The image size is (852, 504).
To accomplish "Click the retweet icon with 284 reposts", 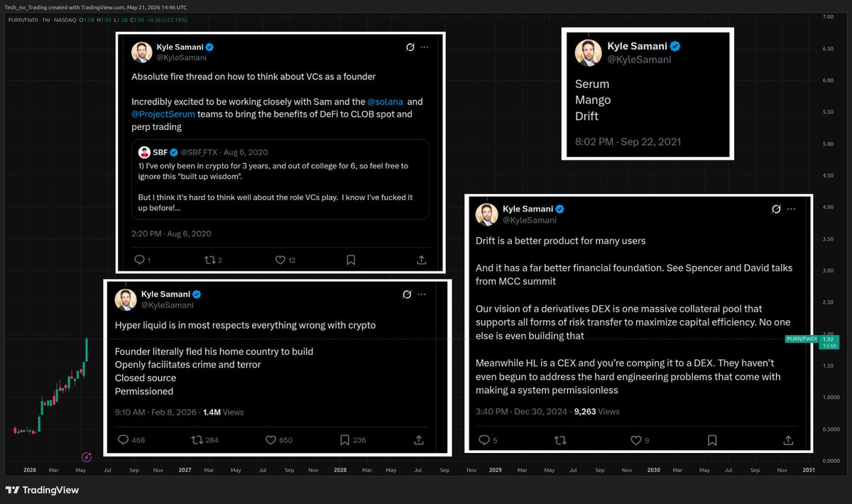I will point(197,440).
